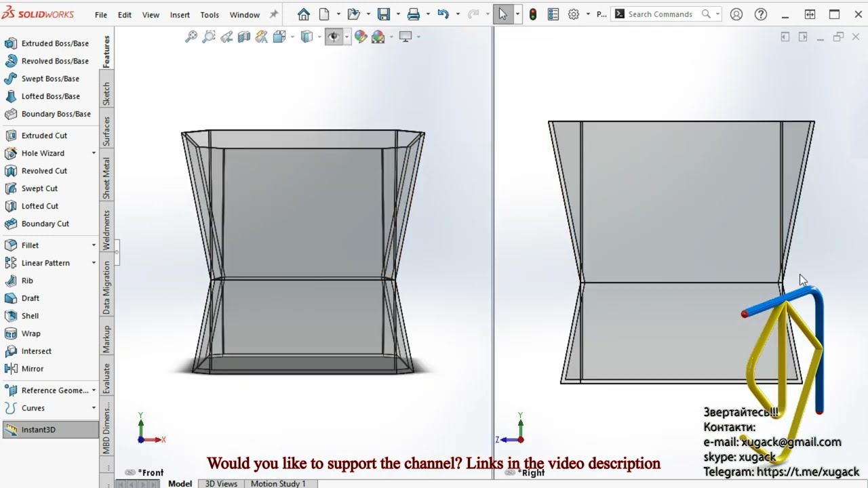Open the Tools menu
The height and width of the screenshot is (488, 868).
(210, 14)
